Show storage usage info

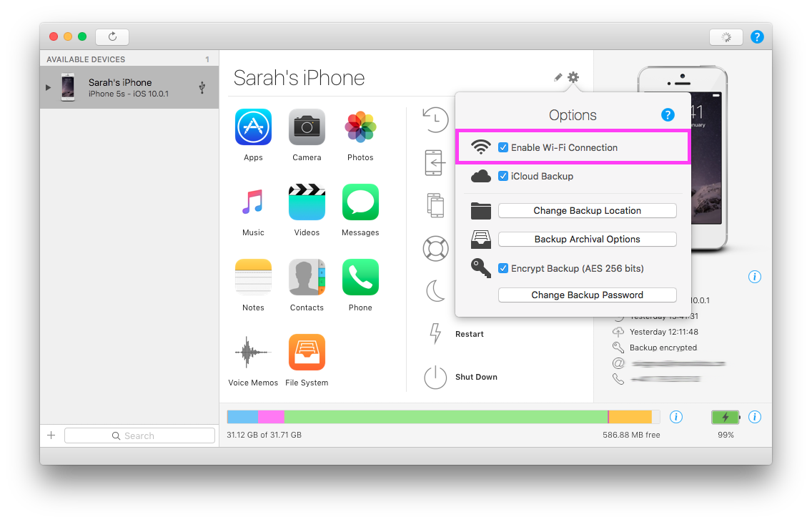pos(675,417)
